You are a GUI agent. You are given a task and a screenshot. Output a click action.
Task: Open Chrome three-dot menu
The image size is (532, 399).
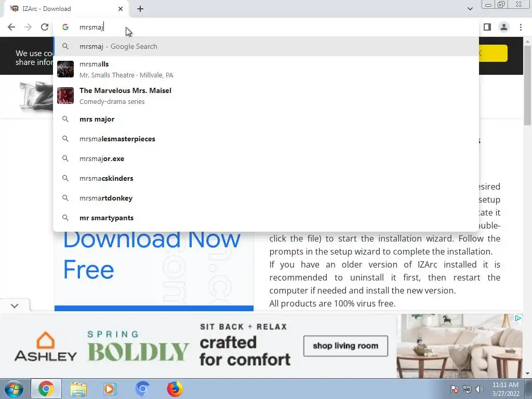(521, 27)
